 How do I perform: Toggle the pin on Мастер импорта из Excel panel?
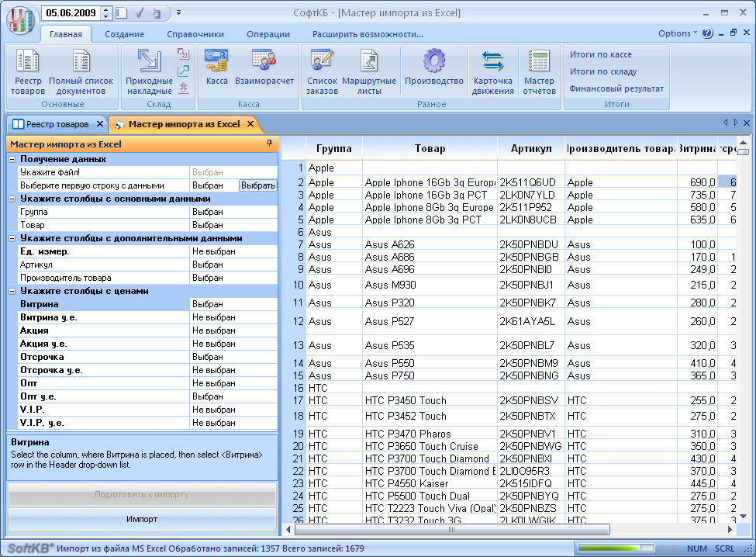click(x=269, y=144)
